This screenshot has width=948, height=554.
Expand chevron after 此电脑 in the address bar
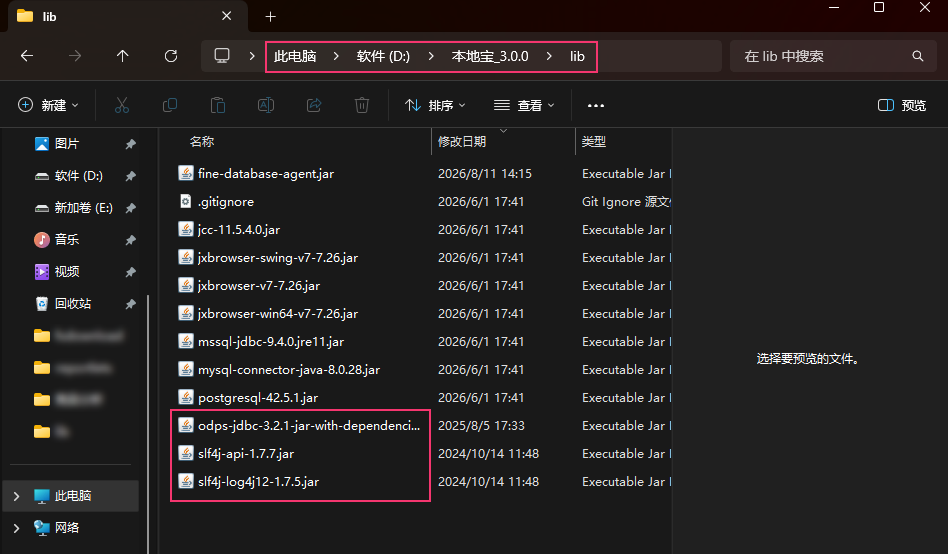tap(336, 56)
